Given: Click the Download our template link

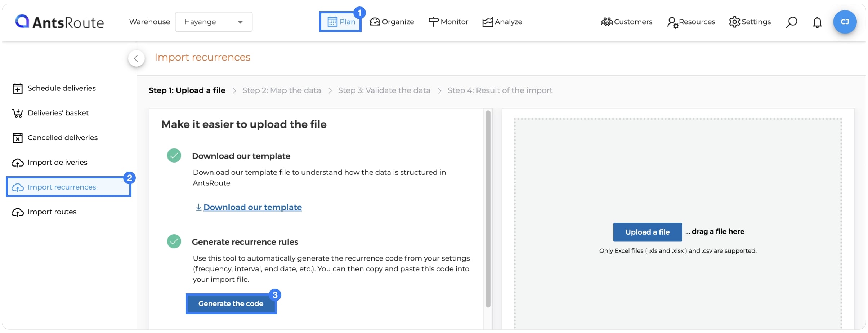Looking at the screenshot, I should pos(249,207).
